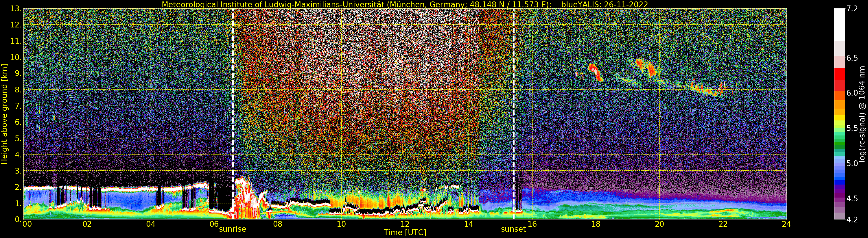
Task: Select height axis tick label '2.'
Action: click(x=18, y=187)
